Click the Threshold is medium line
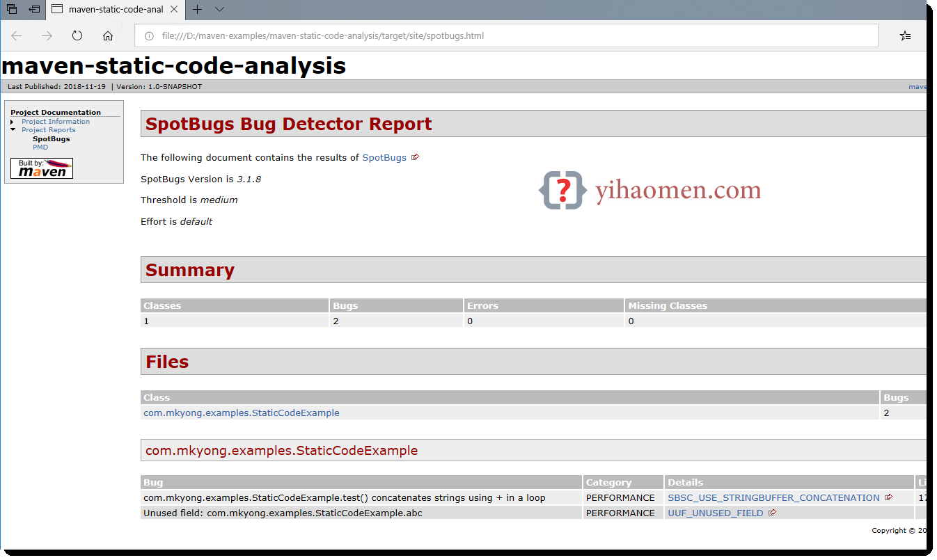Image resolution: width=937 pixels, height=560 pixels. (x=189, y=200)
